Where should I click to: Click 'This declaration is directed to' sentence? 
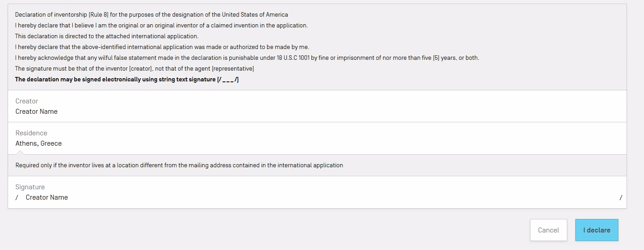[x=106, y=36]
